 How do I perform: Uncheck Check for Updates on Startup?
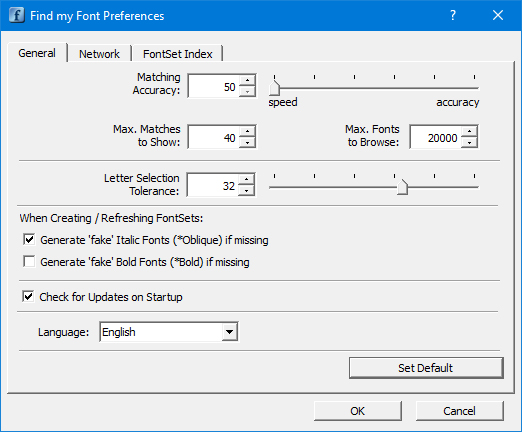(x=28, y=296)
